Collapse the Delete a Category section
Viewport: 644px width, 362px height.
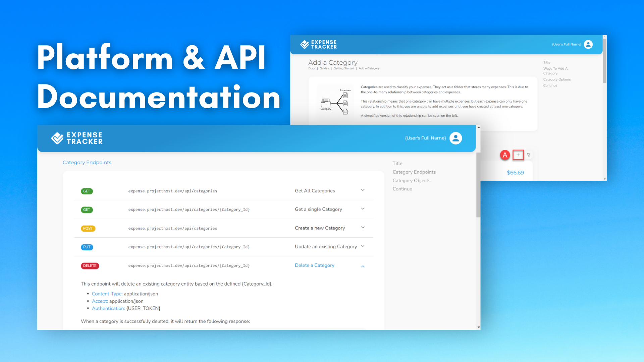pos(363,266)
